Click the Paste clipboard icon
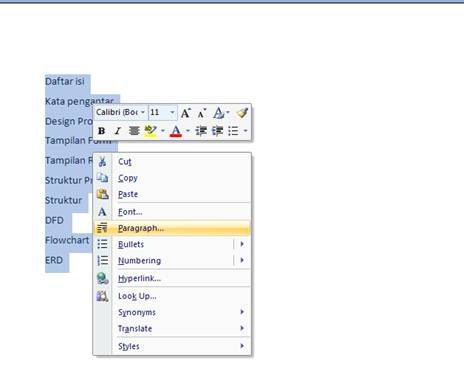The width and height of the screenshot is (464, 375). (x=102, y=194)
